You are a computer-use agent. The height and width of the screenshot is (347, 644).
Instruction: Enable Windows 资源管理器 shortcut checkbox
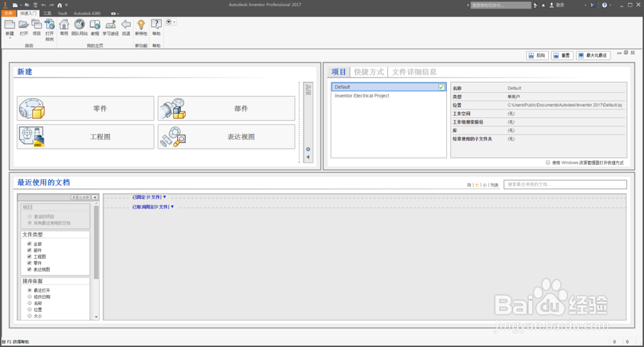click(547, 163)
